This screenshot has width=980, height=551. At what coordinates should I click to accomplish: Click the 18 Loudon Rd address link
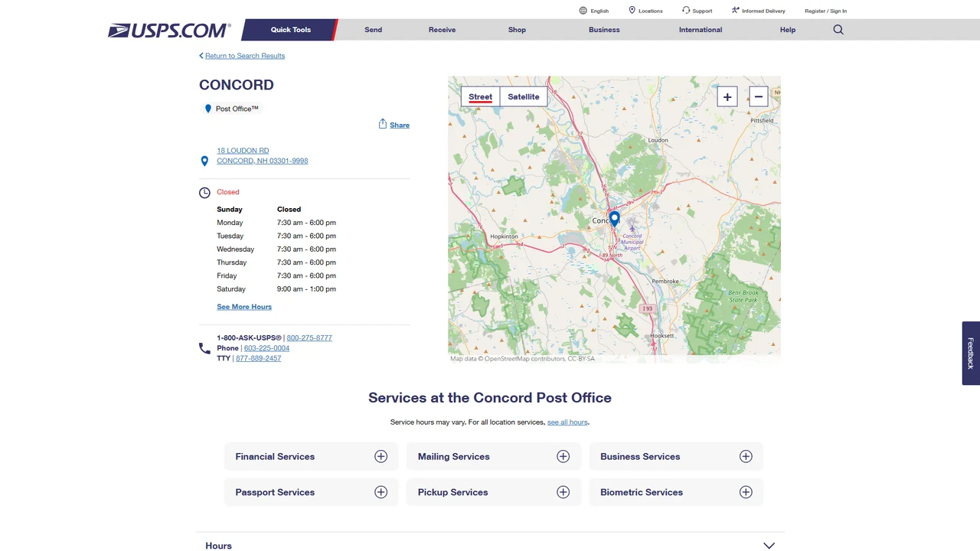pyautogui.click(x=263, y=155)
